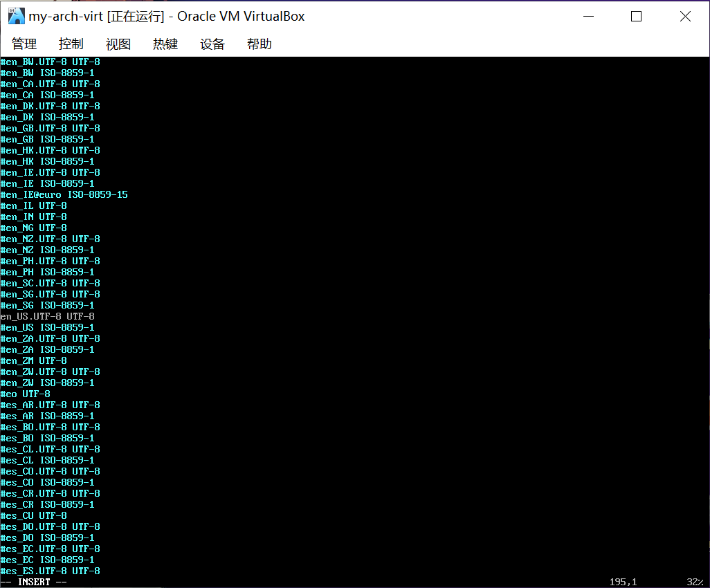Click the #en_NZ ISO-8859-1 line

point(47,250)
